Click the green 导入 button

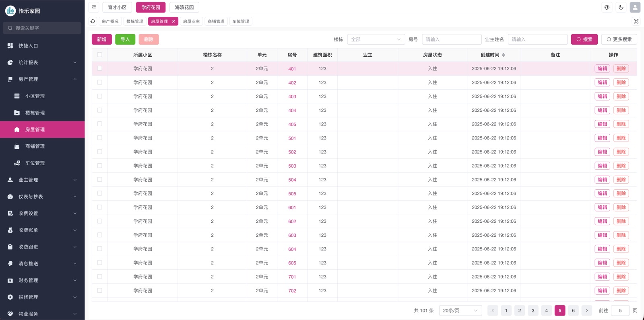[125, 39]
